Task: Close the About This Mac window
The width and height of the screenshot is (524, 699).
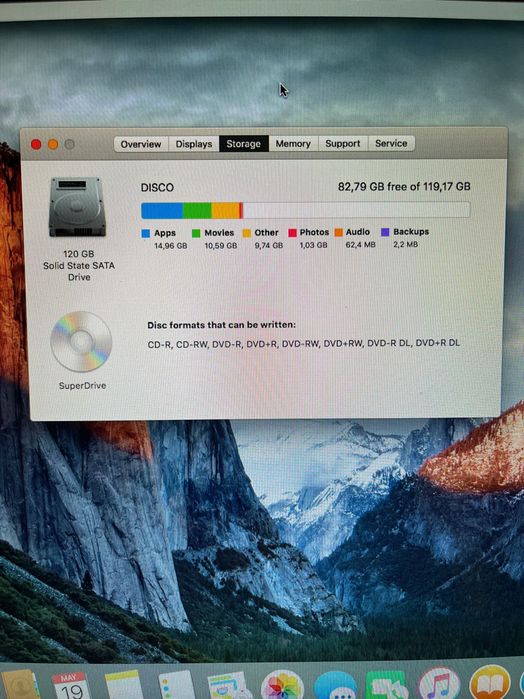Action: [36, 144]
